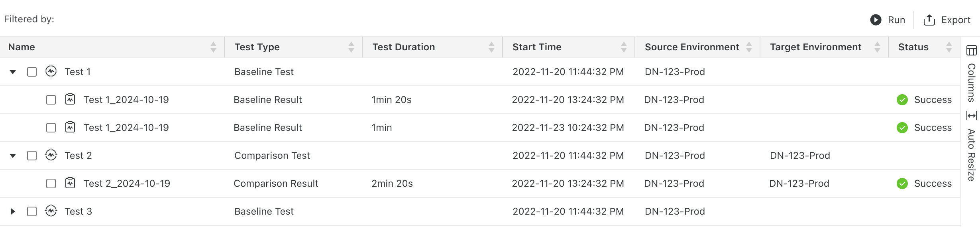Select the Test 2_2024-10-19 checkbox
This screenshot has height=227, width=980.
[x=51, y=184]
